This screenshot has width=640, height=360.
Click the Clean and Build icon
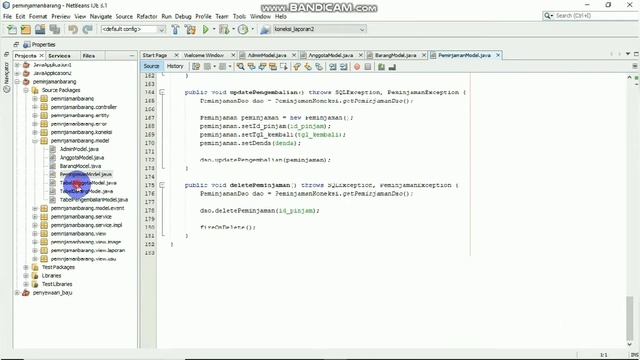point(190,29)
